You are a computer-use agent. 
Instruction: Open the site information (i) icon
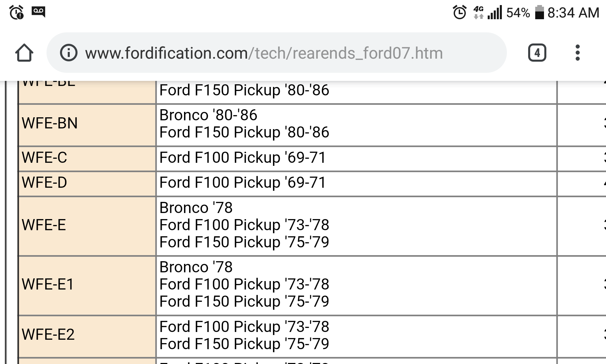coord(68,53)
